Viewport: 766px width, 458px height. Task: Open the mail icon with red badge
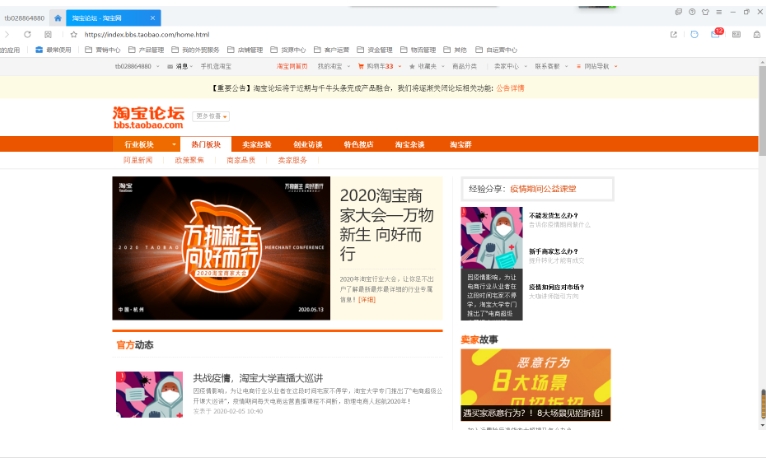pyautogui.click(x=716, y=34)
